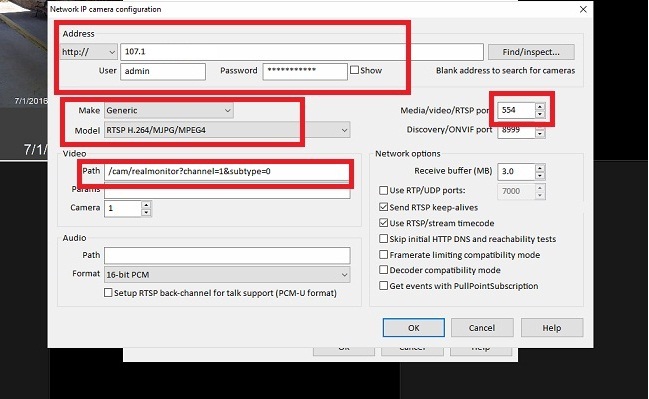Increase the Camera number spinner
649x399 pixels.
146,204
